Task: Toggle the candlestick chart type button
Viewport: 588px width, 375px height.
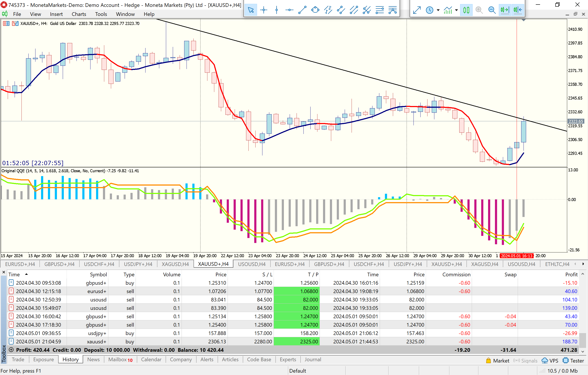Action: click(x=466, y=10)
